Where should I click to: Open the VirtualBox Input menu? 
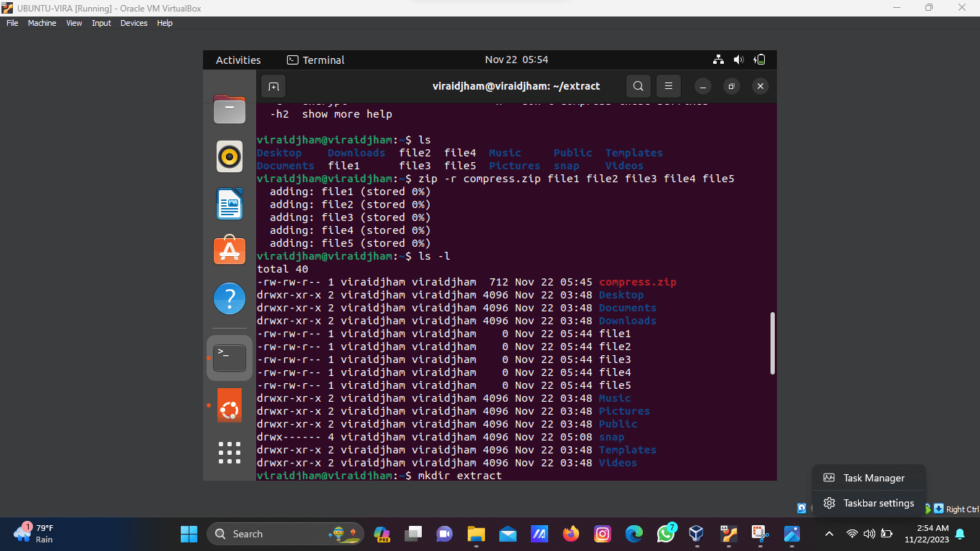101,23
